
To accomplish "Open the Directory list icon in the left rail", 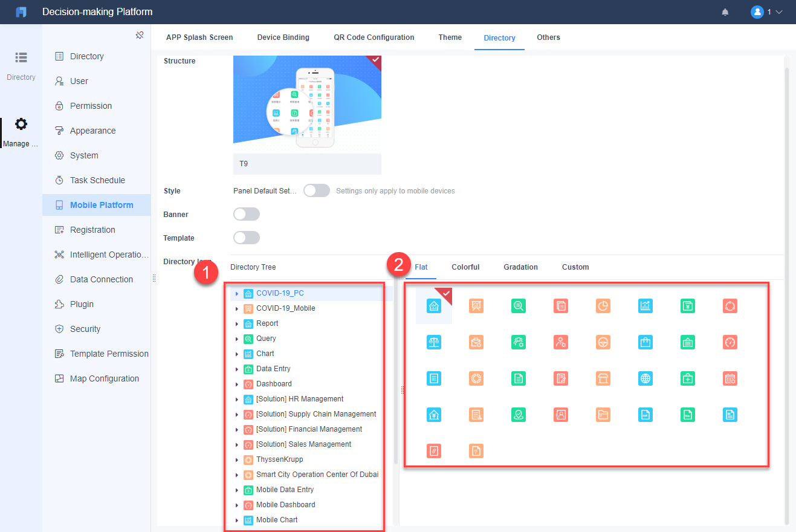I will [21, 57].
